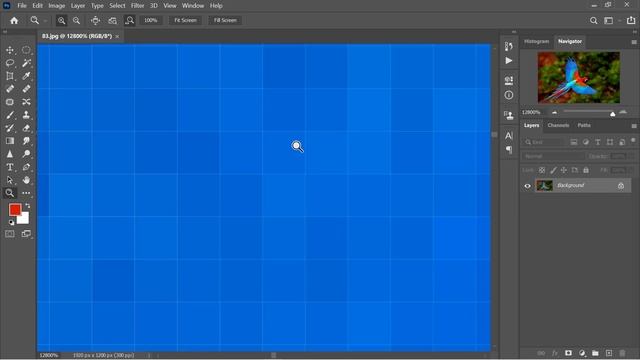Click the Home icon in options bar
The width and height of the screenshot is (640, 360).
pyautogui.click(x=14, y=20)
